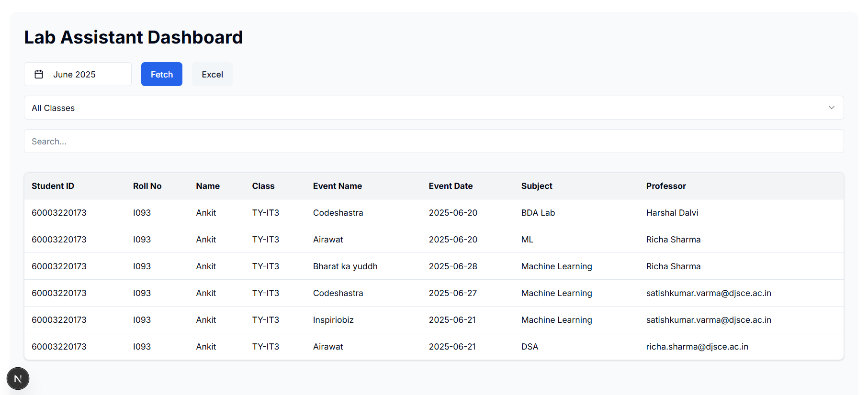Select the BDA Lab subject cell
868x395 pixels.
[x=538, y=213]
